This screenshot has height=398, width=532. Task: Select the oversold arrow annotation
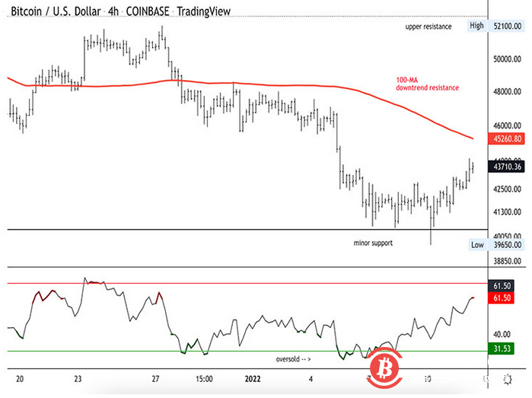294,358
